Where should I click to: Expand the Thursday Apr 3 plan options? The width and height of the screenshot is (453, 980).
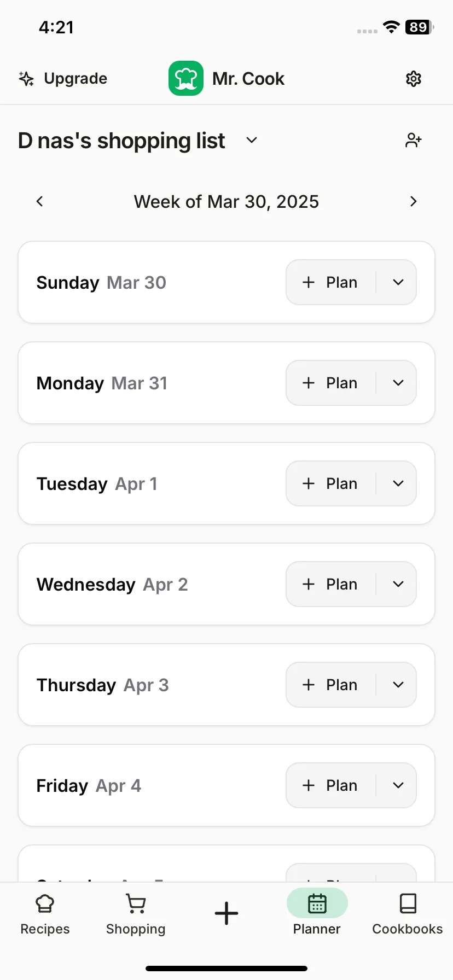pyautogui.click(x=398, y=685)
